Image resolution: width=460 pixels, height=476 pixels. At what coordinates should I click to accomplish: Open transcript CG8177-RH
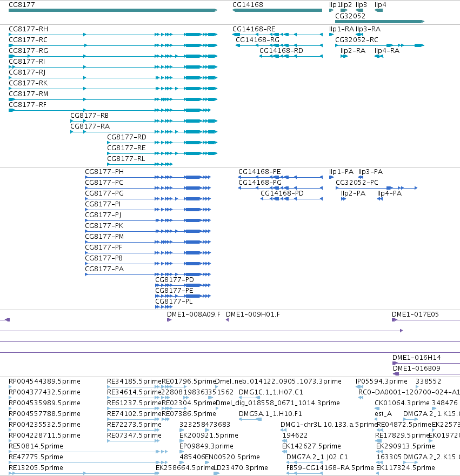click(x=28, y=29)
